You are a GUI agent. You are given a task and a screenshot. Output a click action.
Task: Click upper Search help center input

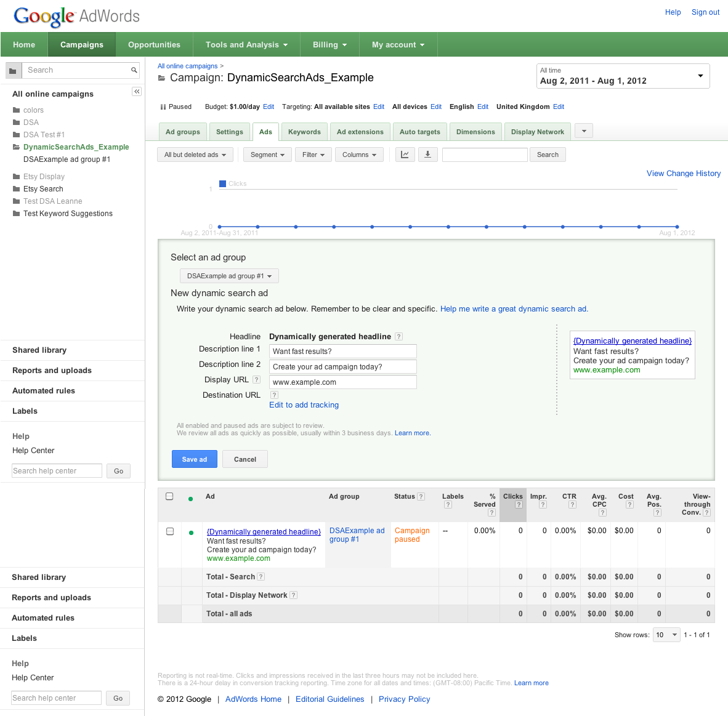click(57, 470)
